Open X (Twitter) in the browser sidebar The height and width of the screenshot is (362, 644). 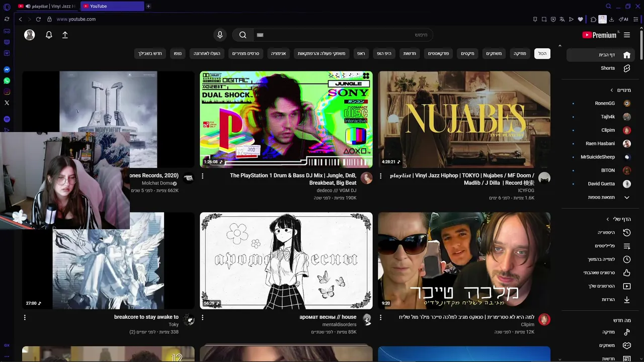pyautogui.click(x=7, y=103)
